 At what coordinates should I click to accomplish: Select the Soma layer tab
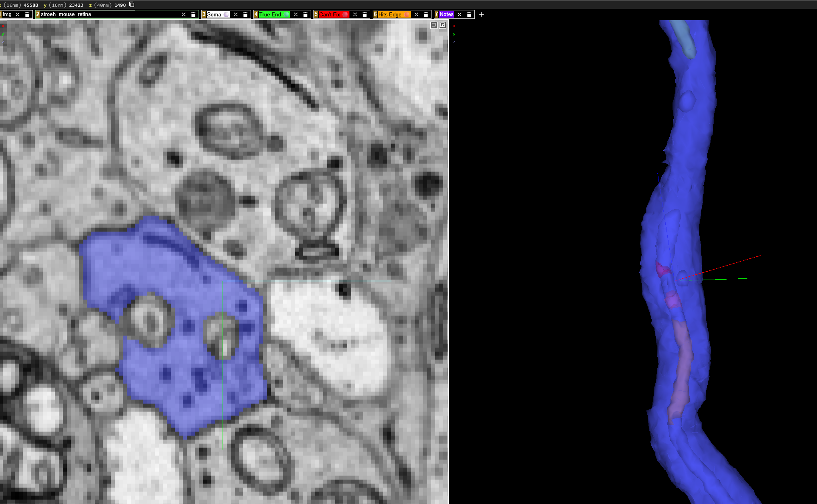(x=214, y=14)
